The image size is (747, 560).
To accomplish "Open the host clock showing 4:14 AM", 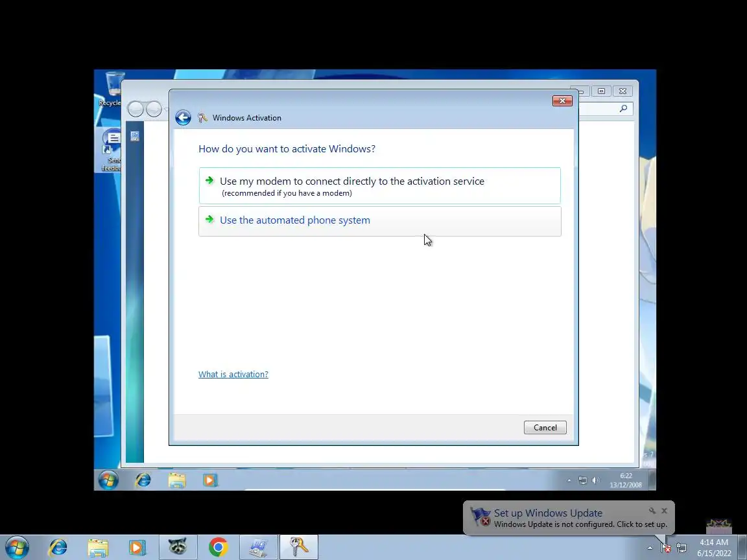I will point(714,548).
